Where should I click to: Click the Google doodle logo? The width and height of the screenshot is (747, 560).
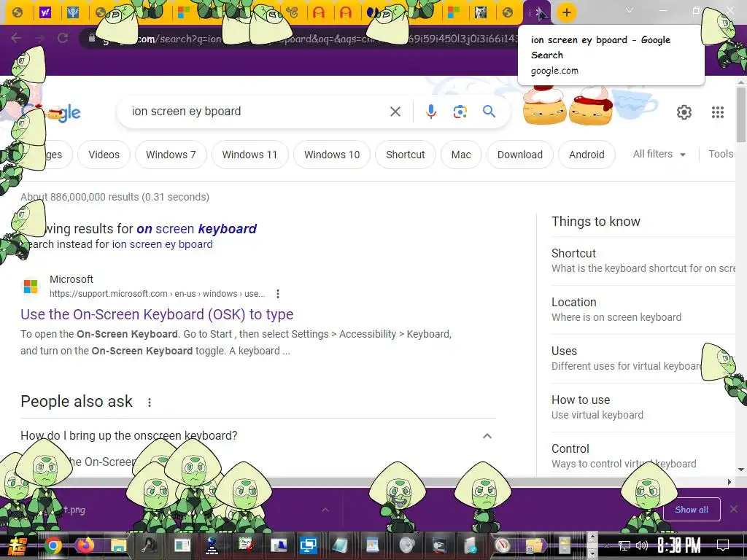click(x=52, y=112)
